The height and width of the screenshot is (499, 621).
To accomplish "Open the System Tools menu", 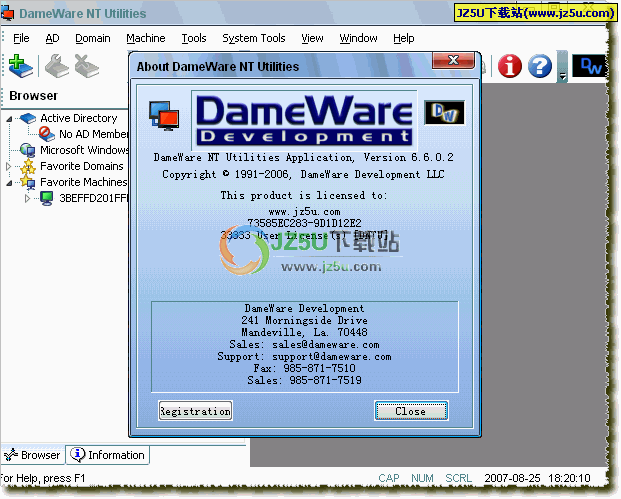I will pos(253,38).
